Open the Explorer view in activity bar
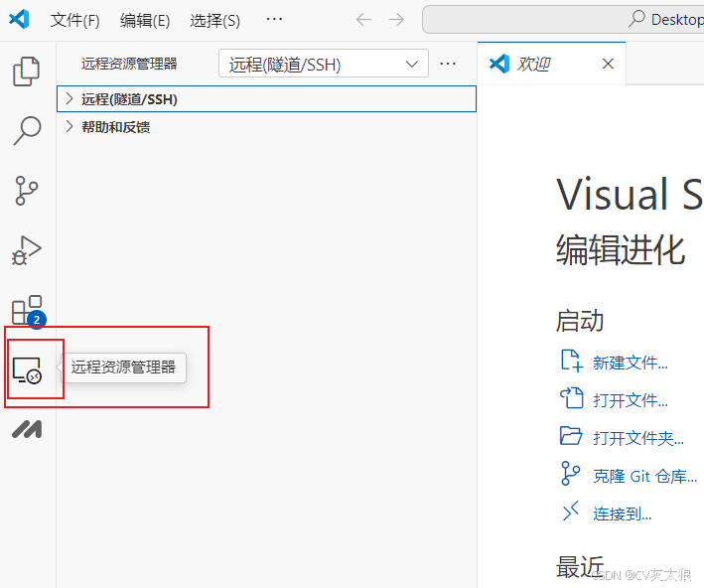The height and width of the screenshot is (588, 704). pos(27,71)
